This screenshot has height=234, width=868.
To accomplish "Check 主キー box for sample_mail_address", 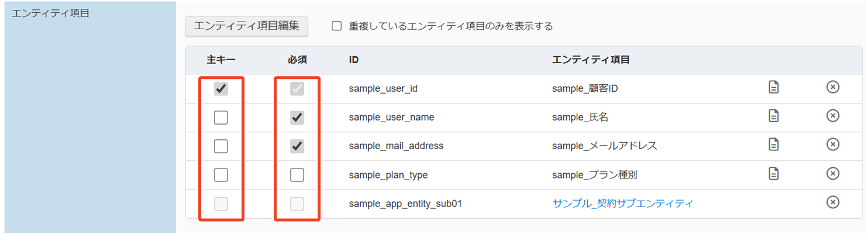I will point(221,146).
